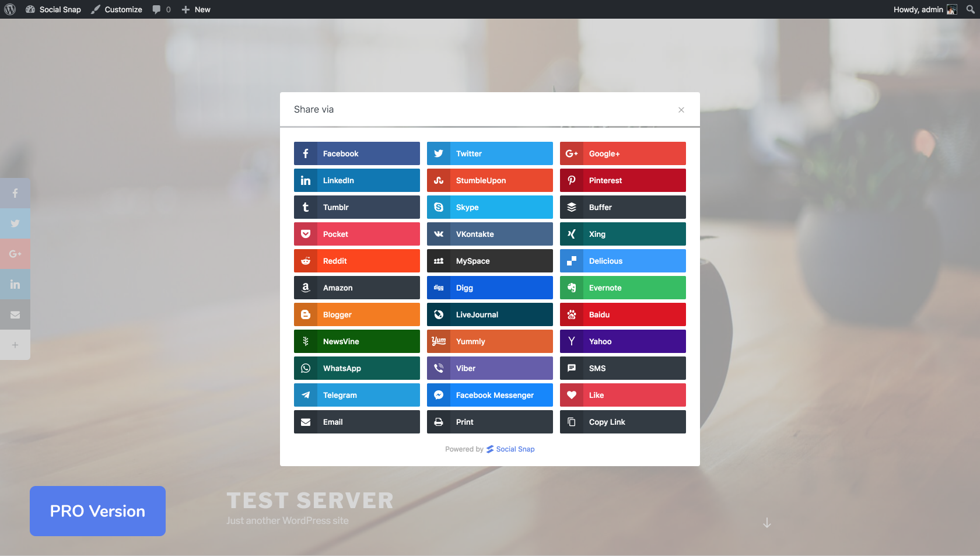Click the Buffer stacked-layers icon
Image resolution: width=980 pixels, height=556 pixels.
(x=572, y=207)
